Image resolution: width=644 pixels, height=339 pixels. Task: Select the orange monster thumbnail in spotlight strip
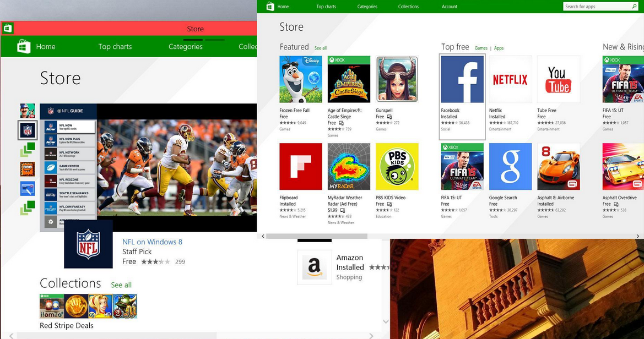pyautogui.click(x=28, y=169)
